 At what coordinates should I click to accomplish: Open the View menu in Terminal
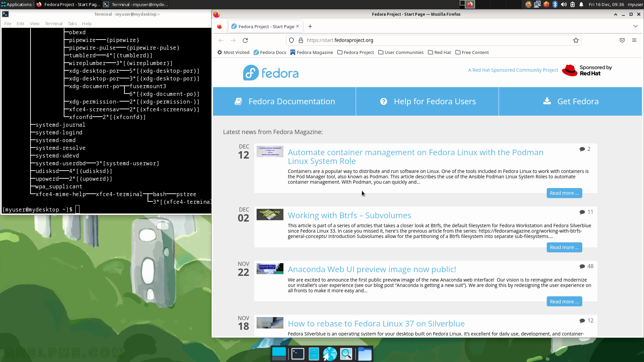(35, 23)
